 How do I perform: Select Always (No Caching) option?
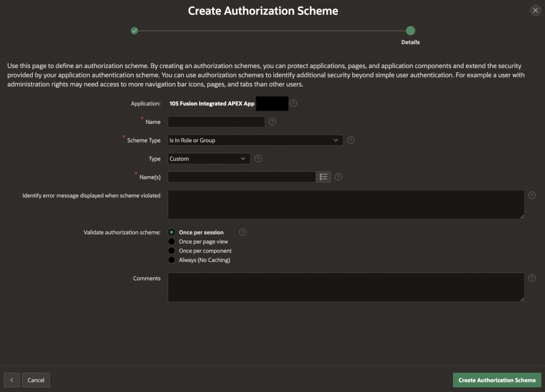172,260
